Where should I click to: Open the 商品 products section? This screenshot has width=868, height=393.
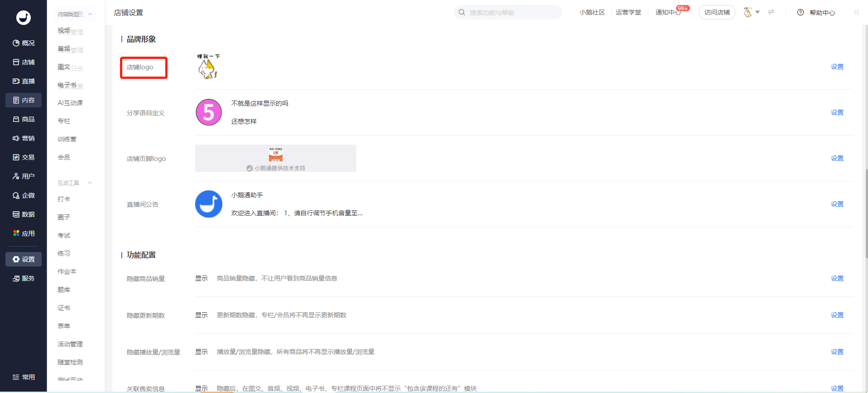(x=24, y=119)
